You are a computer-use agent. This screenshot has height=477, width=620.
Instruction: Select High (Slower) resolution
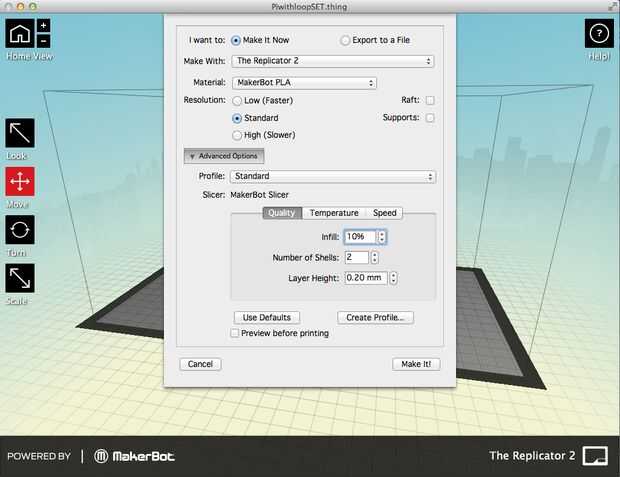click(237, 135)
